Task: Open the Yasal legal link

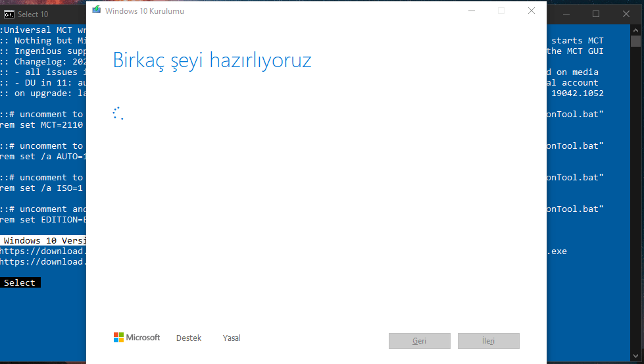Action: [232, 338]
